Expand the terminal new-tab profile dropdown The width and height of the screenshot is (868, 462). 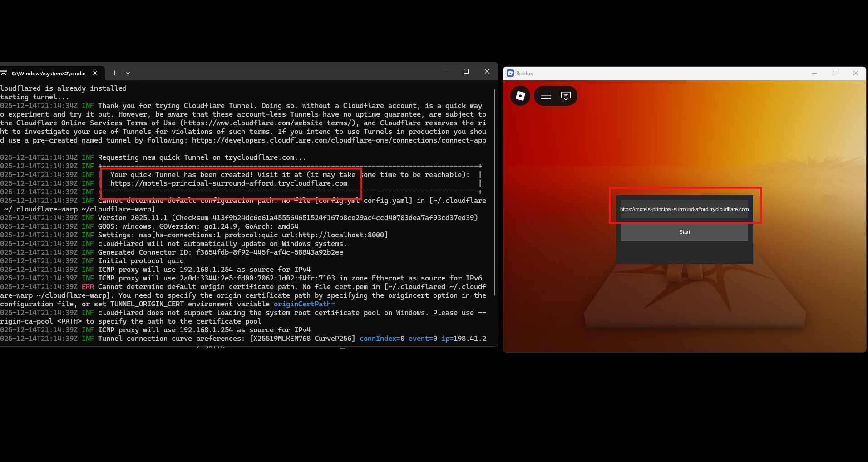(x=128, y=73)
